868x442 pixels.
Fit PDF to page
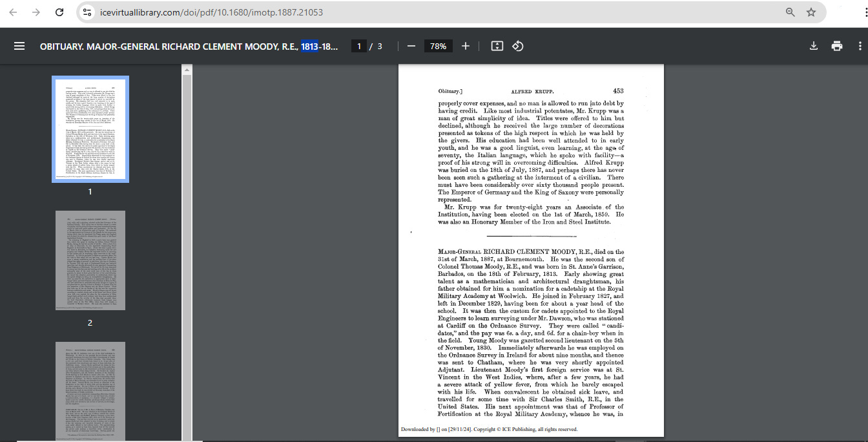click(497, 46)
